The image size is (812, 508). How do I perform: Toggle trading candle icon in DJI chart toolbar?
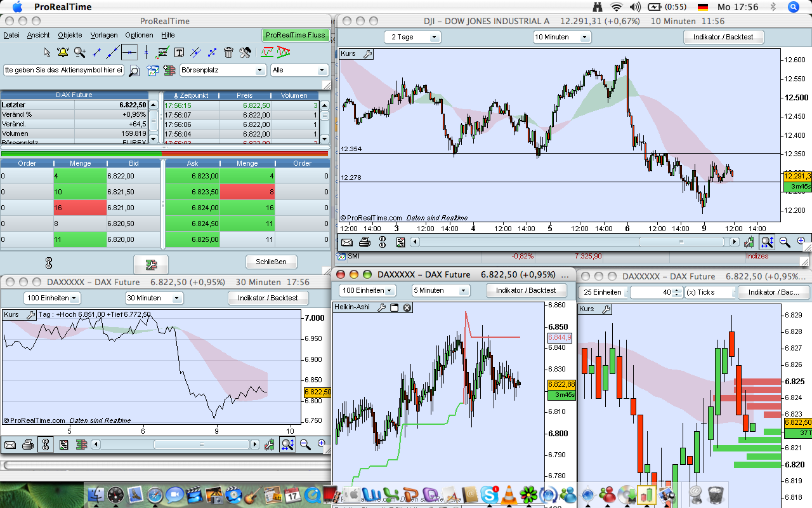coord(749,242)
